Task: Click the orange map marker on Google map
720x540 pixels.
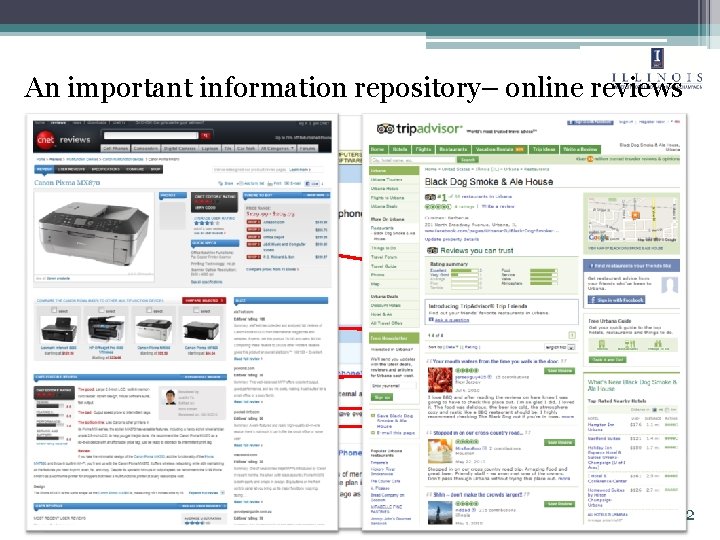Action: 635,215
